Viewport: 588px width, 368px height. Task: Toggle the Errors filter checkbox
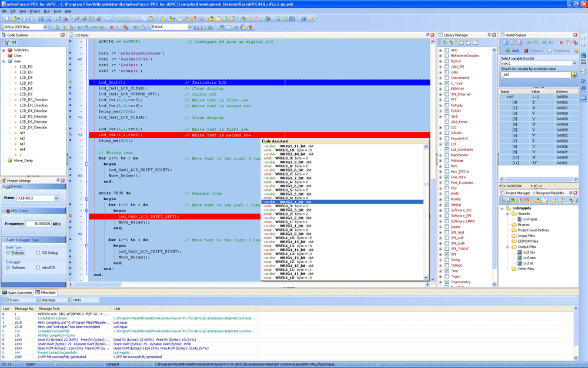click(x=6, y=300)
